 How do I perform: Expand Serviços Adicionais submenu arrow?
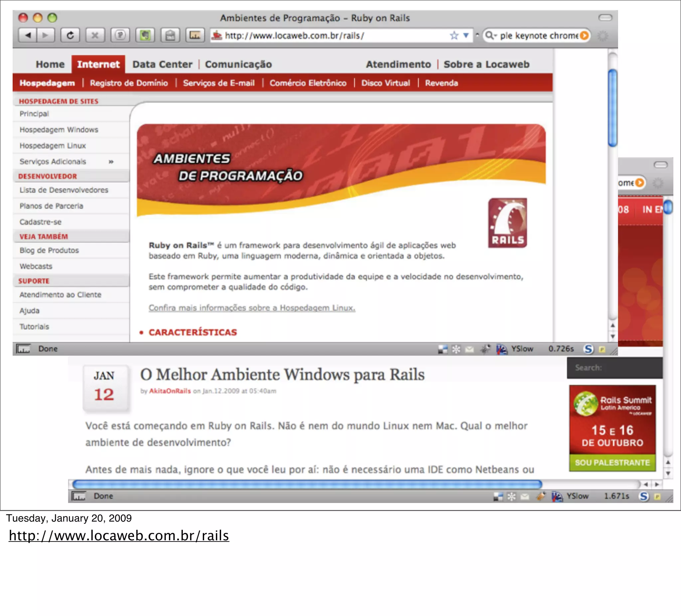[111, 162]
